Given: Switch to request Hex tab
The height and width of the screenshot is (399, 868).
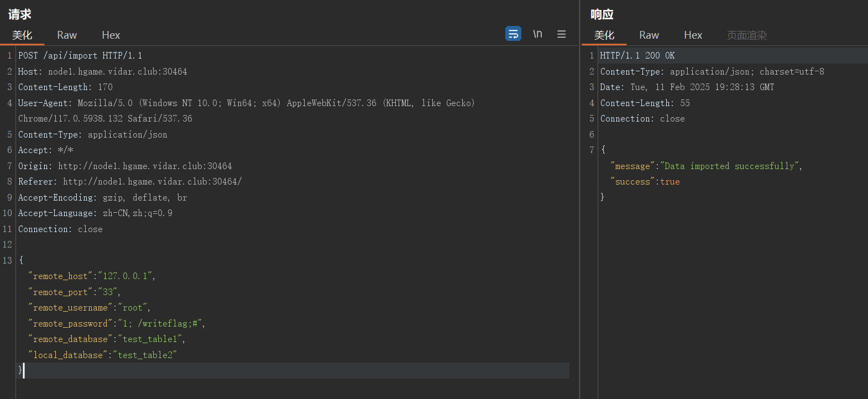Looking at the screenshot, I should point(111,35).
